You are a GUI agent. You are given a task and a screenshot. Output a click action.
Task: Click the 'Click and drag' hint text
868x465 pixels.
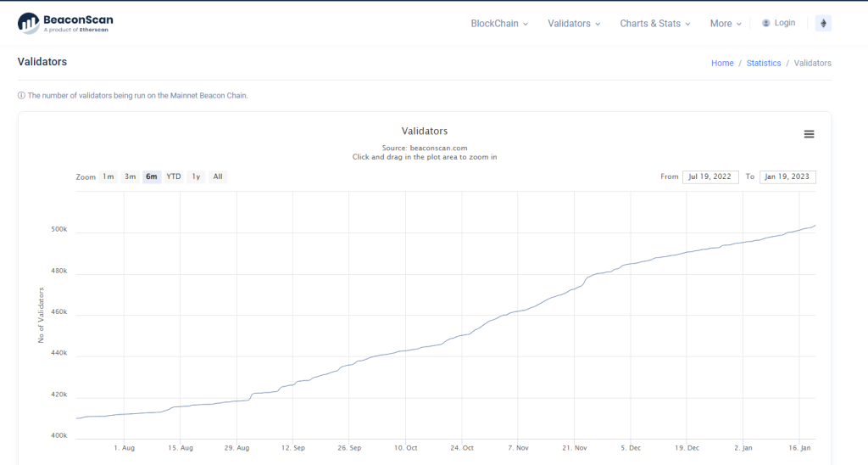point(425,157)
